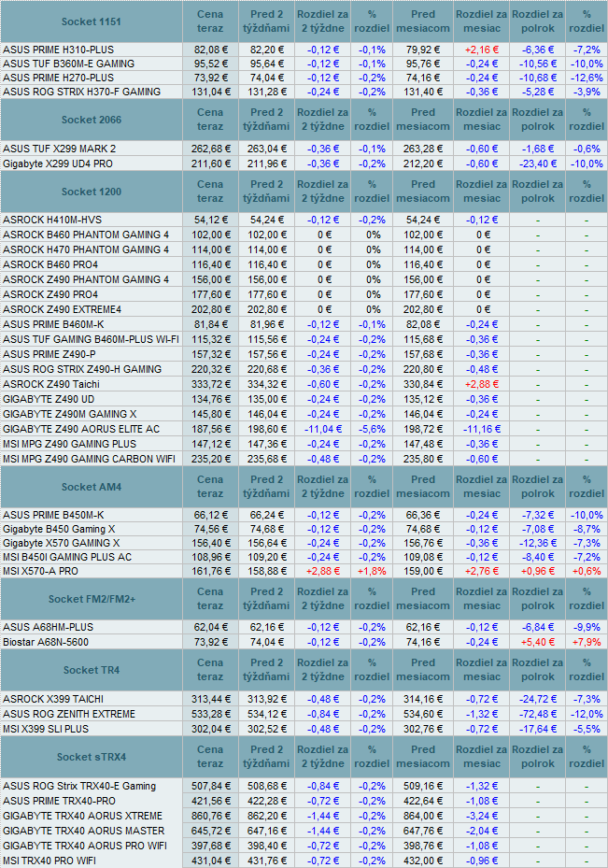Click ASUS PRIME TRX40-PRO name
This screenshot has height=868, width=608.
click(59, 801)
